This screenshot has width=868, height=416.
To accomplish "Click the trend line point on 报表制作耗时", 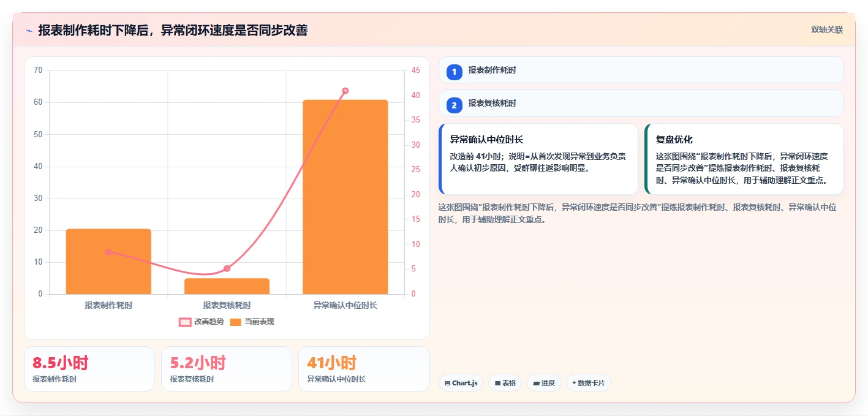I will click(x=108, y=252).
